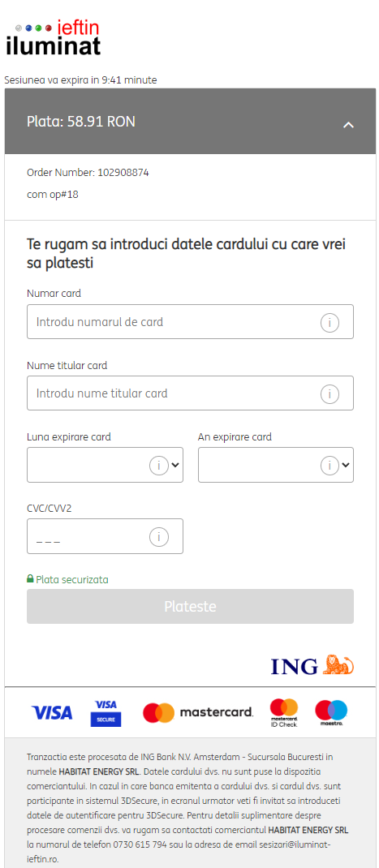379x868 pixels.
Task: Focus the CVC/CVV2 input field
Action: (x=105, y=536)
